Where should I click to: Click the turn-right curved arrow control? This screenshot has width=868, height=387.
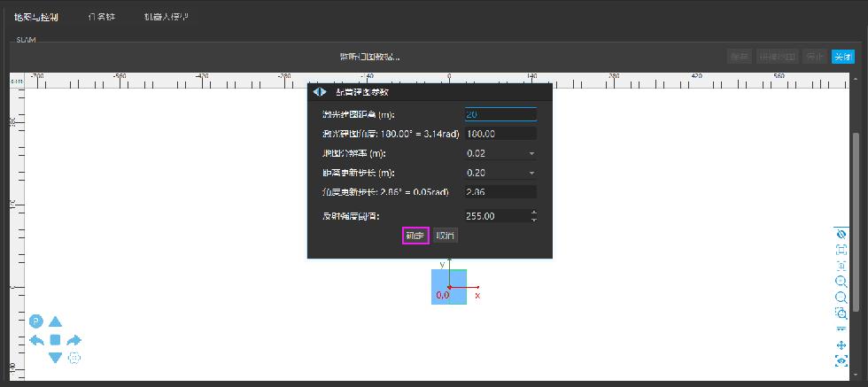point(74,340)
